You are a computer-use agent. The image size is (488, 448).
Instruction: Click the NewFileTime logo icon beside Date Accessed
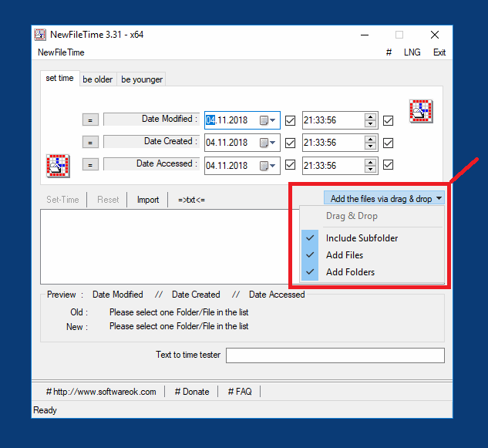point(58,166)
